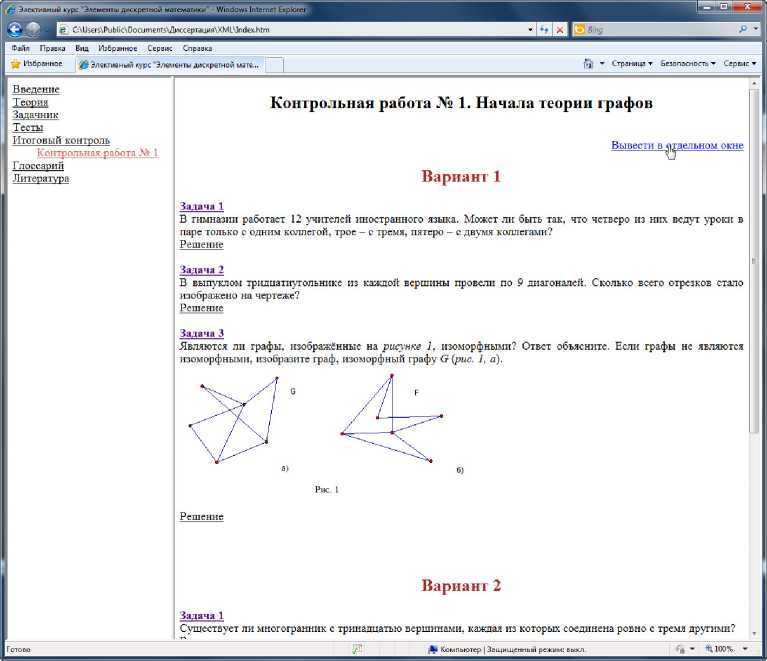Click the Задача 2 link under Вариант 1
767x661 pixels.
[x=202, y=270]
